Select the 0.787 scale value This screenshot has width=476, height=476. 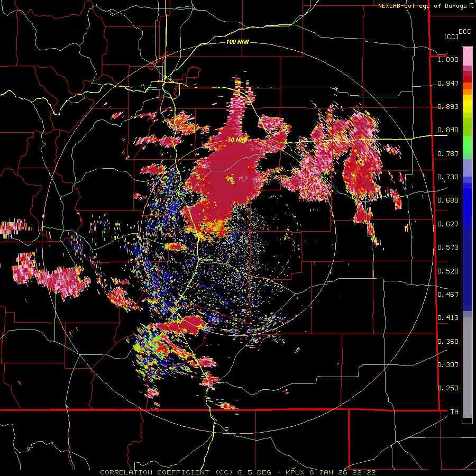[448, 153]
